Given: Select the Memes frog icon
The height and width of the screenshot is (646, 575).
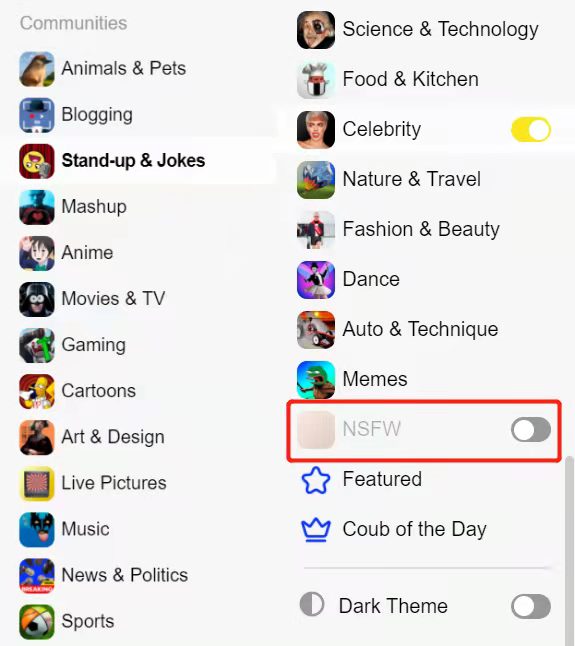Looking at the screenshot, I should [316, 379].
